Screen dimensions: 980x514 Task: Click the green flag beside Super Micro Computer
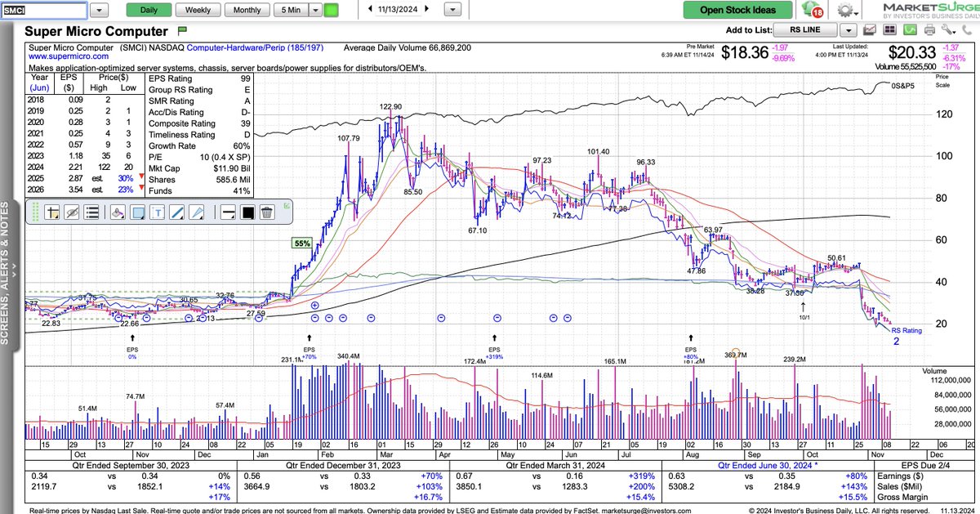pos(184,30)
